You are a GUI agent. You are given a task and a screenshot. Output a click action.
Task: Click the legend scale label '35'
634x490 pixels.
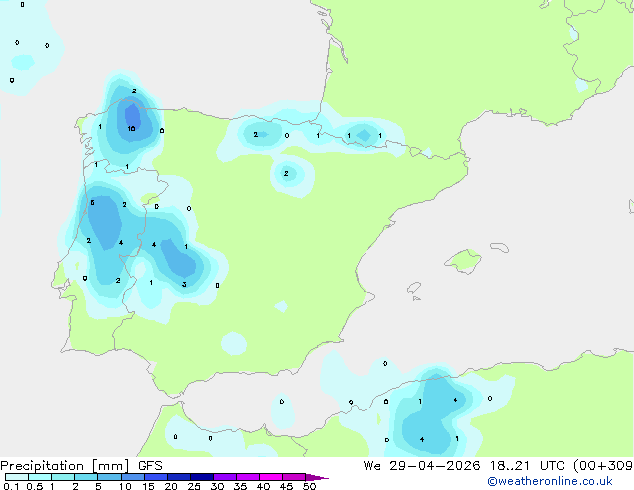tap(241, 486)
